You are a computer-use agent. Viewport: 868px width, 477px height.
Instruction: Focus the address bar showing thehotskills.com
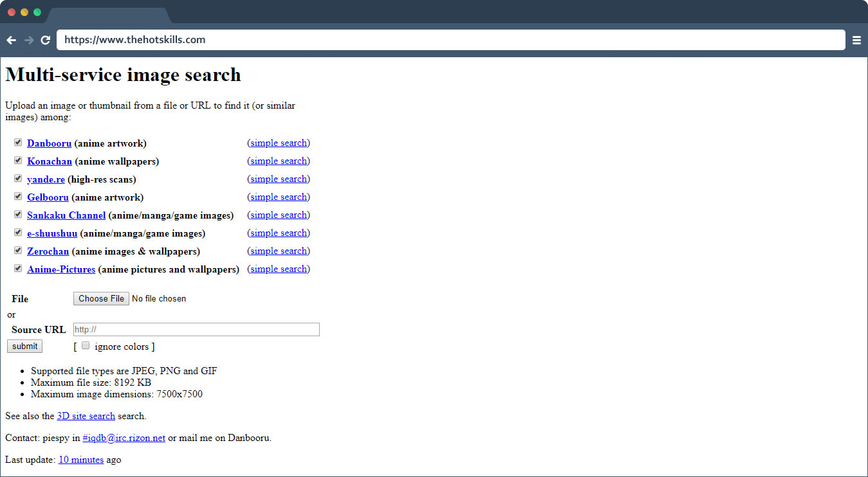[451, 40]
